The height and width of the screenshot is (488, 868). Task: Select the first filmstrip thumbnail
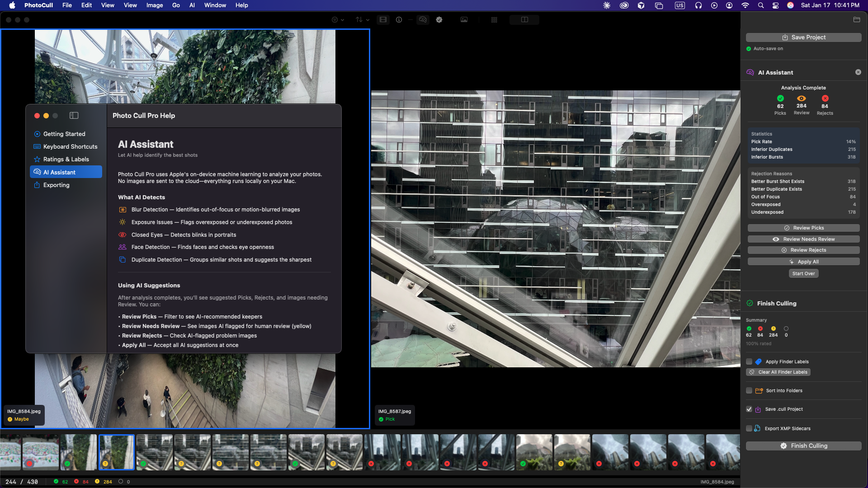pyautogui.click(x=10, y=452)
